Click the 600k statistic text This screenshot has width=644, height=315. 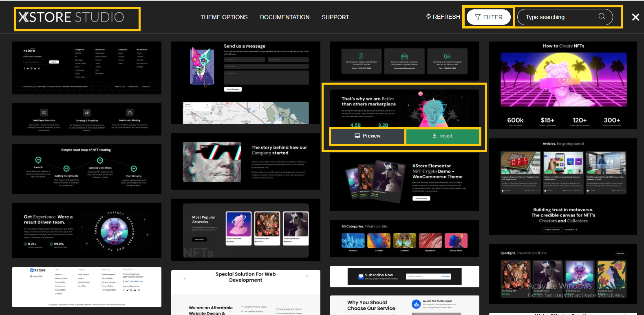coord(515,120)
